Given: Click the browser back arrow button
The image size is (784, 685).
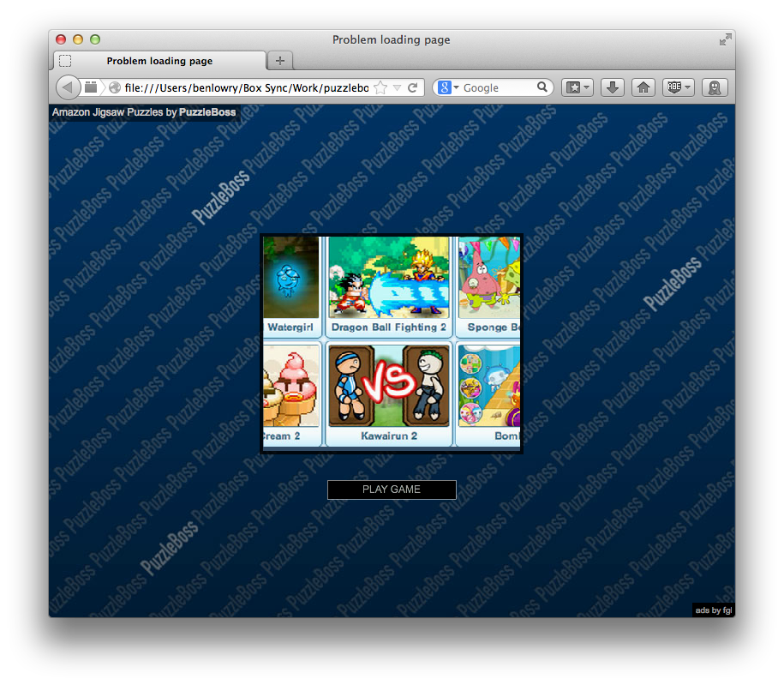Looking at the screenshot, I should tap(68, 87).
